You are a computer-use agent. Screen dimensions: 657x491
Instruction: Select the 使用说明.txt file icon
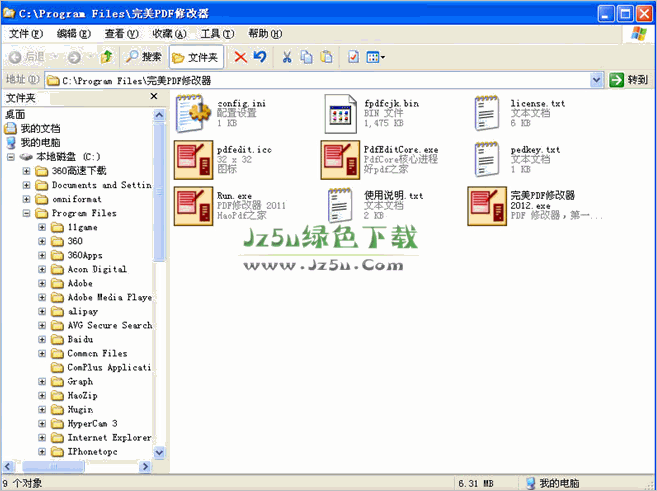pyautogui.click(x=340, y=206)
